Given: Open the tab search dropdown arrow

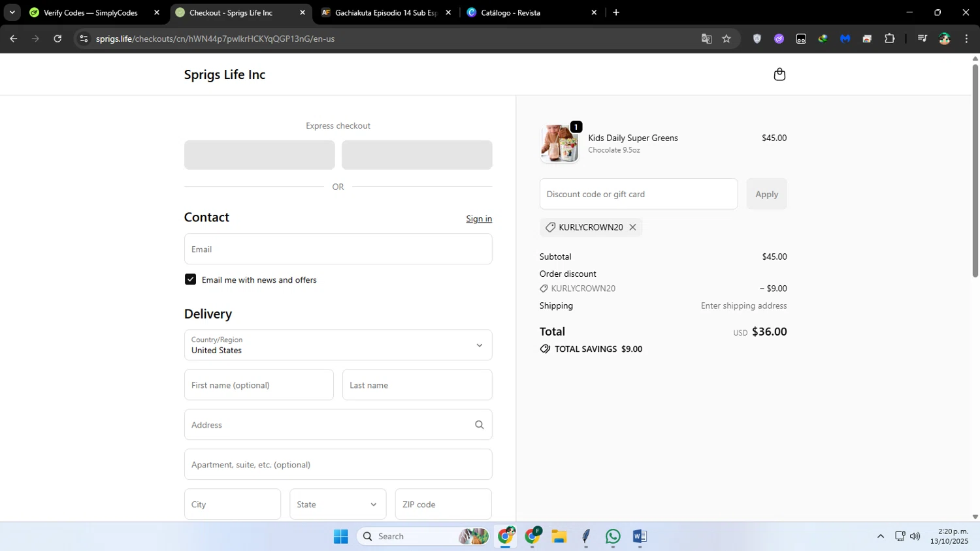Looking at the screenshot, I should pos(12,12).
